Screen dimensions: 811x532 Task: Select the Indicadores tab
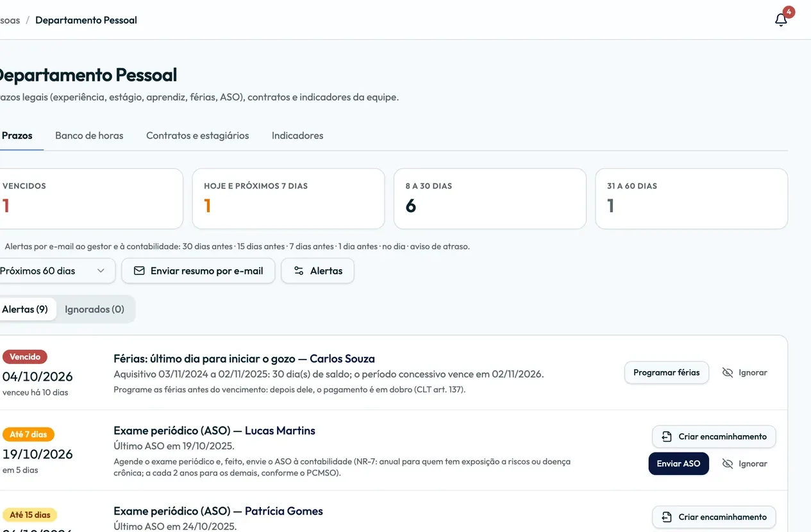coord(297,136)
